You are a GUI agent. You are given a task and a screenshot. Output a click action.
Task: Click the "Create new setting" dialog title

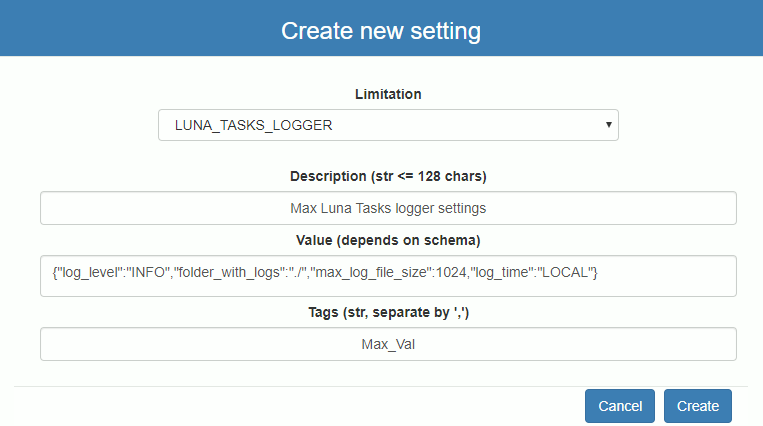tap(381, 31)
